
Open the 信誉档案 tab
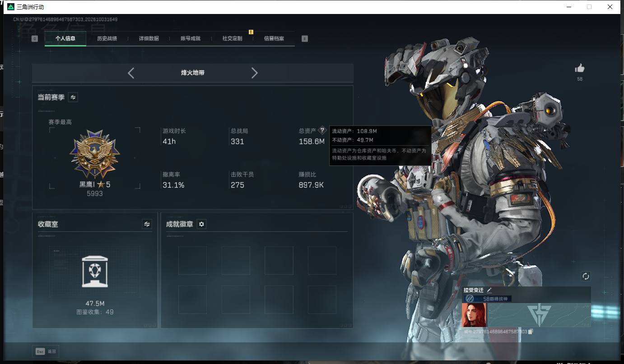pyautogui.click(x=274, y=39)
